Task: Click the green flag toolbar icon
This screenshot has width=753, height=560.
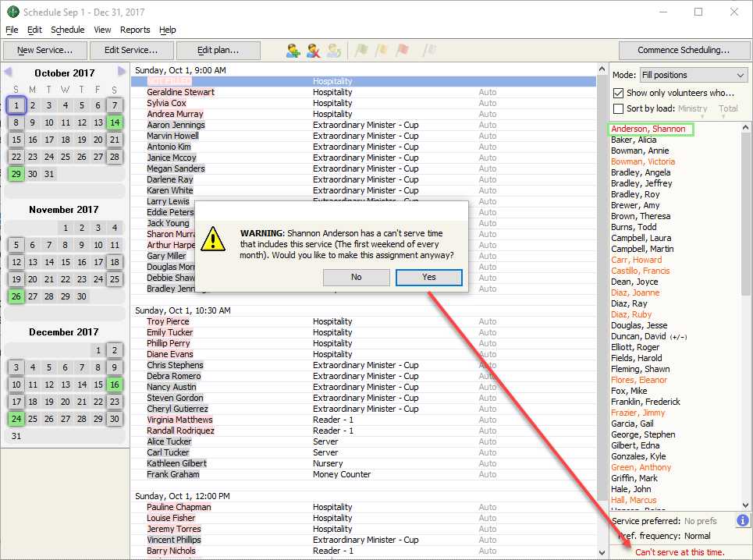Action: pyautogui.click(x=361, y=51)
